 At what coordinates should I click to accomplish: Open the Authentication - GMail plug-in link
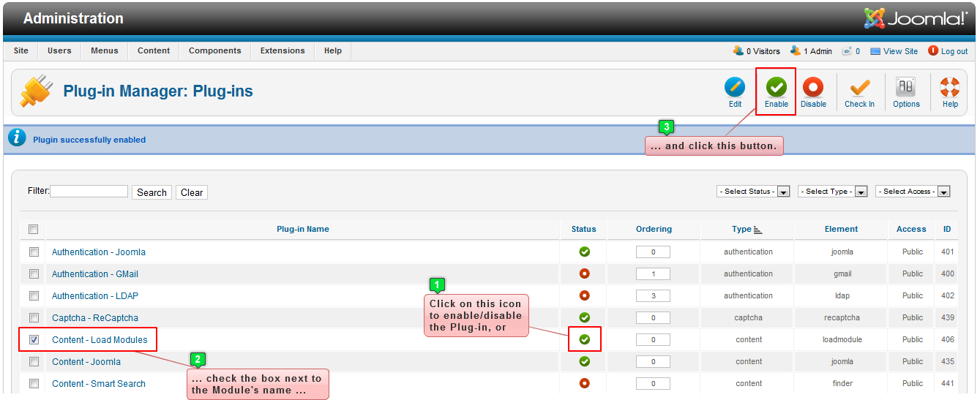(95, 273)
